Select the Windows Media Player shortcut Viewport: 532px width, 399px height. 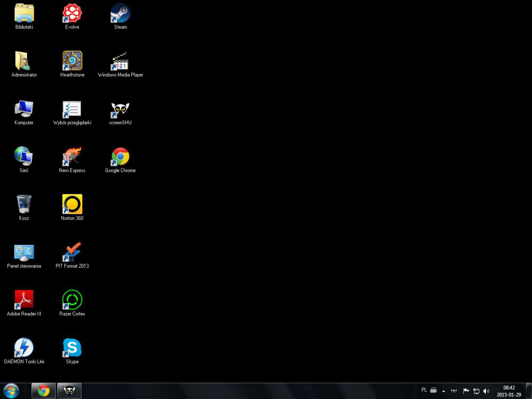pyautogui.click(x=120, y=65)
